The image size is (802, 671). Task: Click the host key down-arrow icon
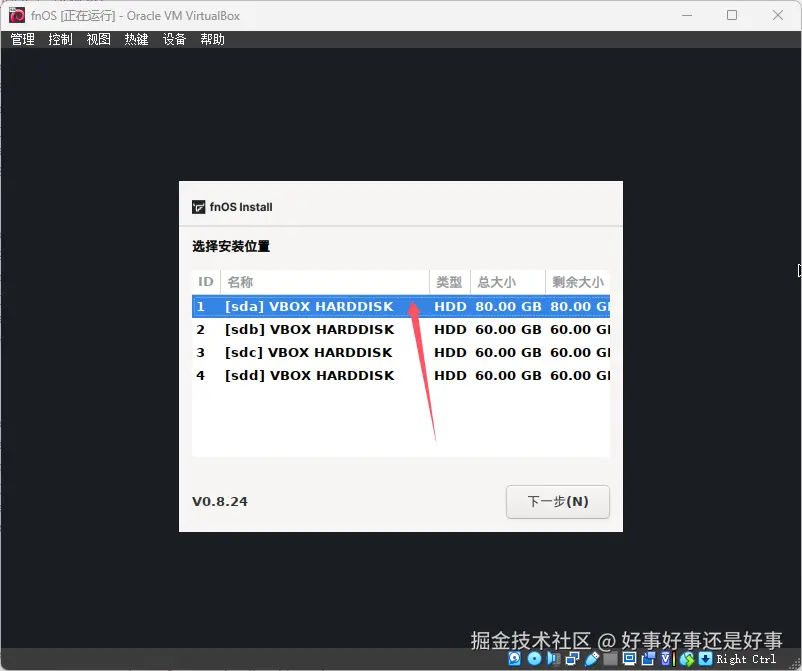click(705, 659)
